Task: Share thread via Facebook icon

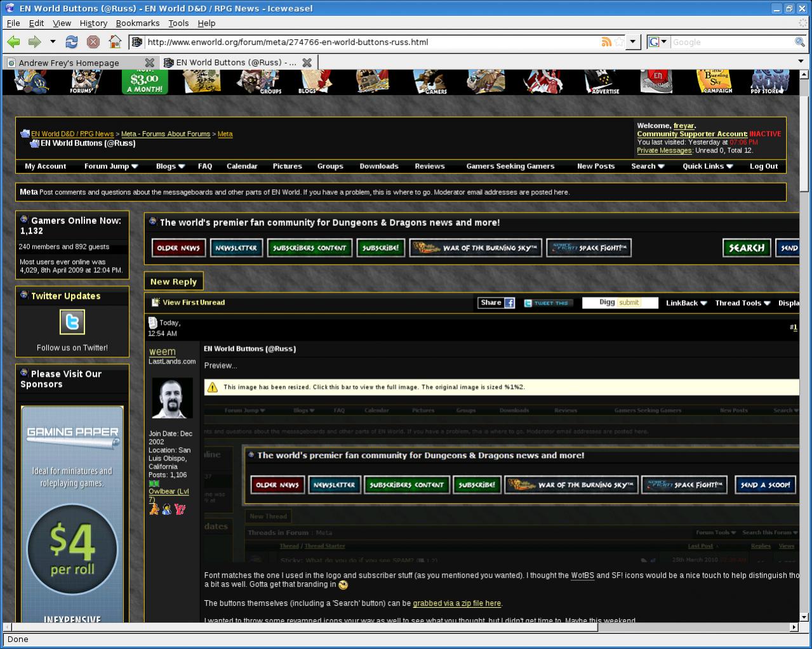Action: coord(509,303)
